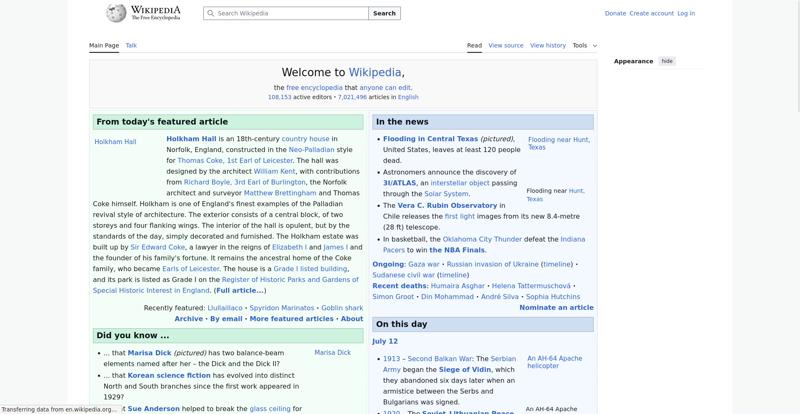The image size is (800, 414).
Task: Open the anyone can edit link
Action: (385, 88)
